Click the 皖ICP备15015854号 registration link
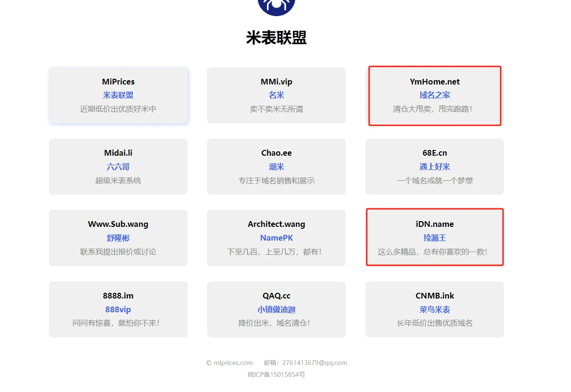The width and height of the screenshot is (571, 392). coord(276,375)
